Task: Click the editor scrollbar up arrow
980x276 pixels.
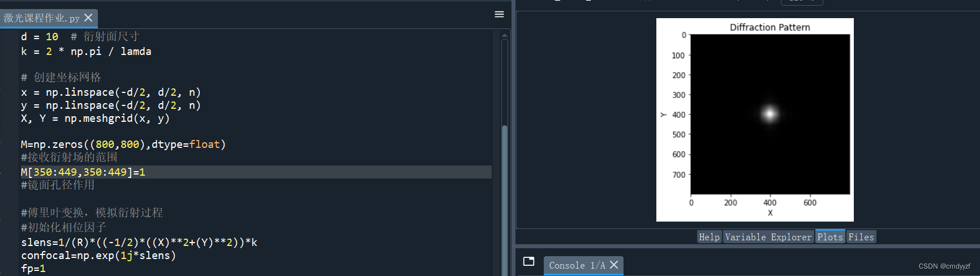Action: [x=505, y=35]
